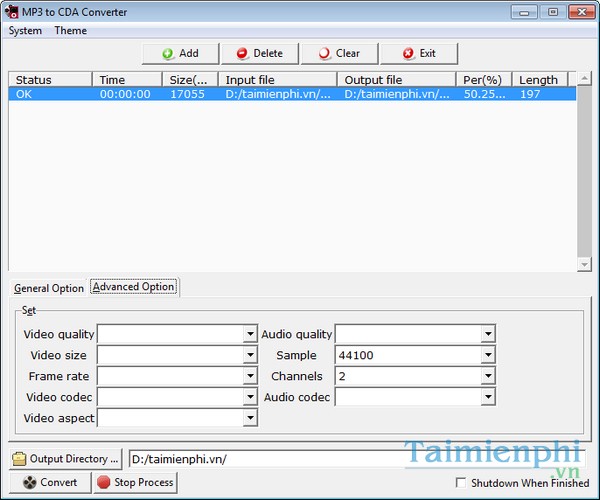Click the Output file column header
The height and width of the screenshot is (500, 600).
coord(396,80)
